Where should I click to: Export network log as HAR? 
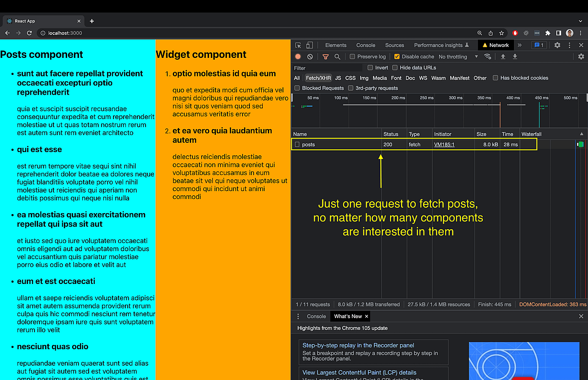[514, 57]
